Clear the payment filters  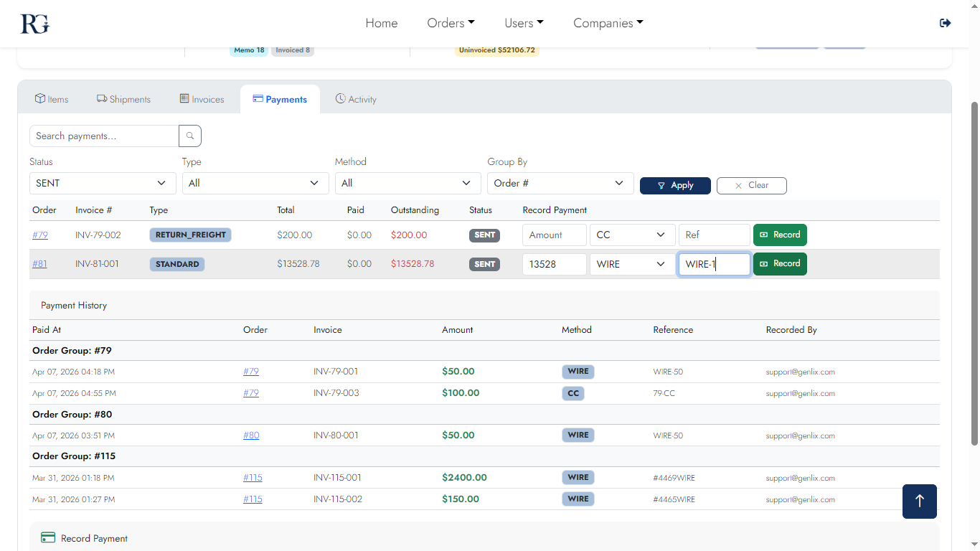coord(751,185)
